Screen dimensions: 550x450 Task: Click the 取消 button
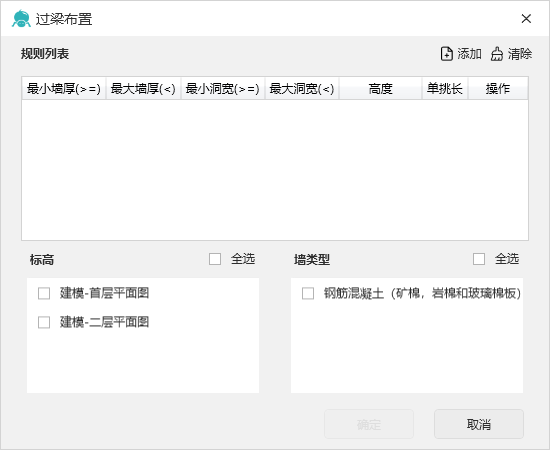[479, 424]
